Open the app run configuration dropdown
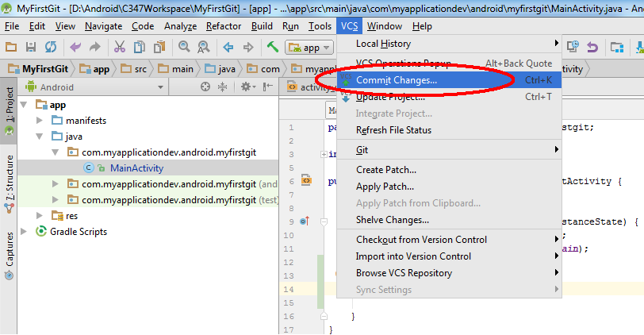 tap(309, 48)
